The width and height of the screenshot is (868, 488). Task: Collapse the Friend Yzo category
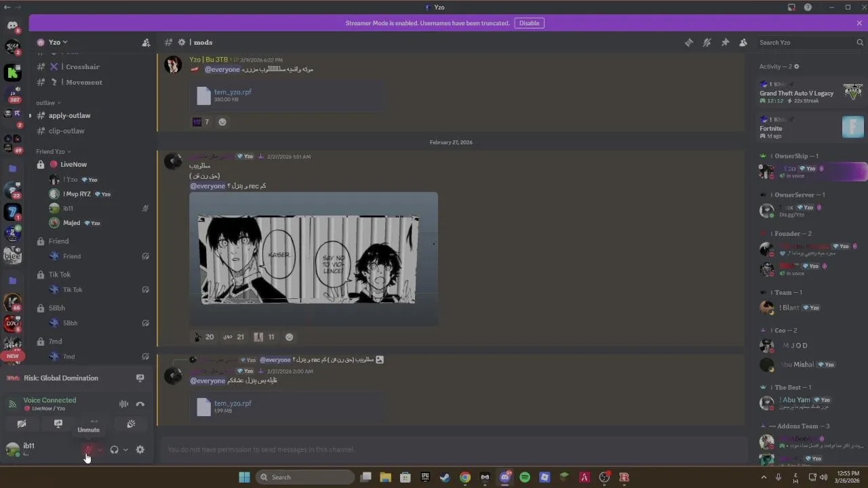pos(54,152)
